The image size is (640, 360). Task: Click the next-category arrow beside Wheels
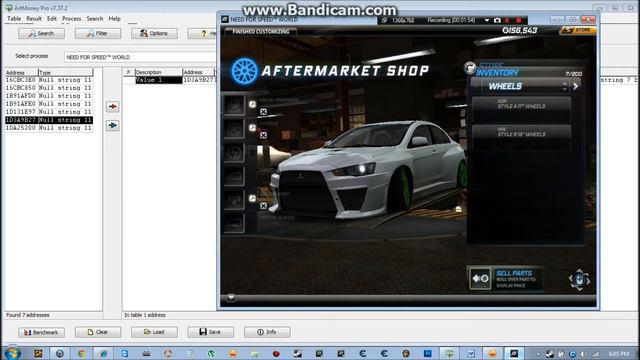pyautogui.click(x=576, y=86)
